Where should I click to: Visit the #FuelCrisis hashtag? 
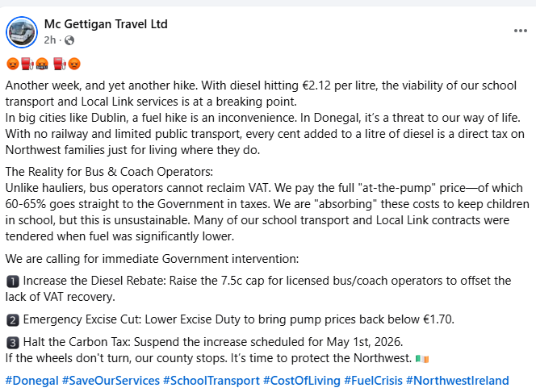pos(373,380)
